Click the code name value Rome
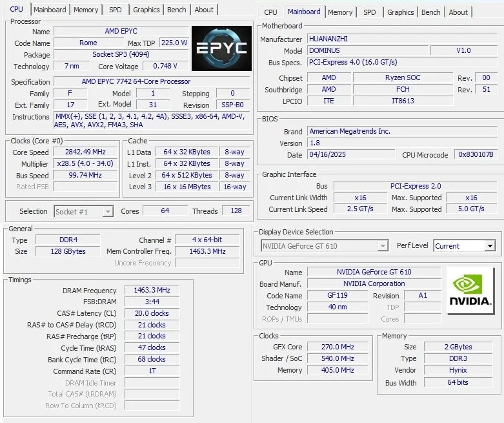The image size is (504, 423). 88,43
